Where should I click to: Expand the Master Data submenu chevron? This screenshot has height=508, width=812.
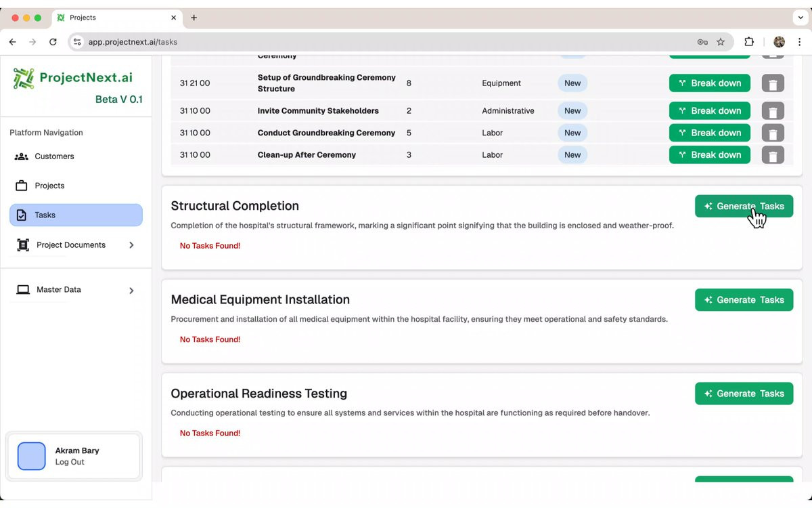131,291
